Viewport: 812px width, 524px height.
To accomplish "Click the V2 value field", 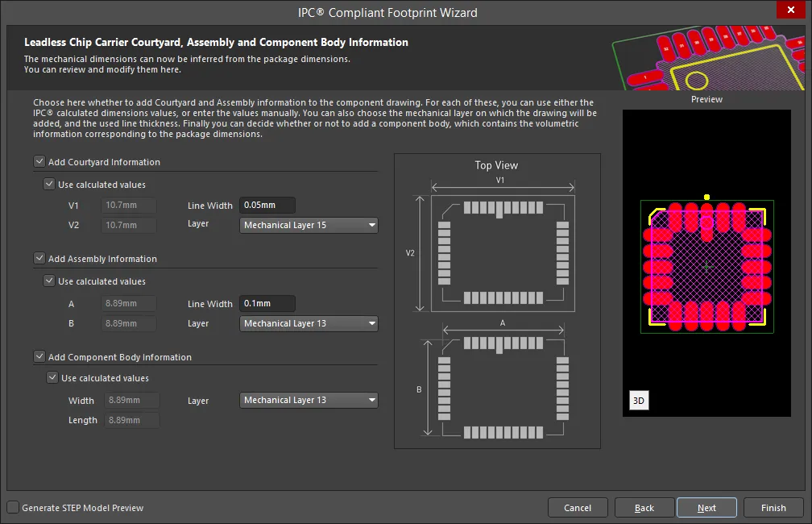I will point(128,225).
